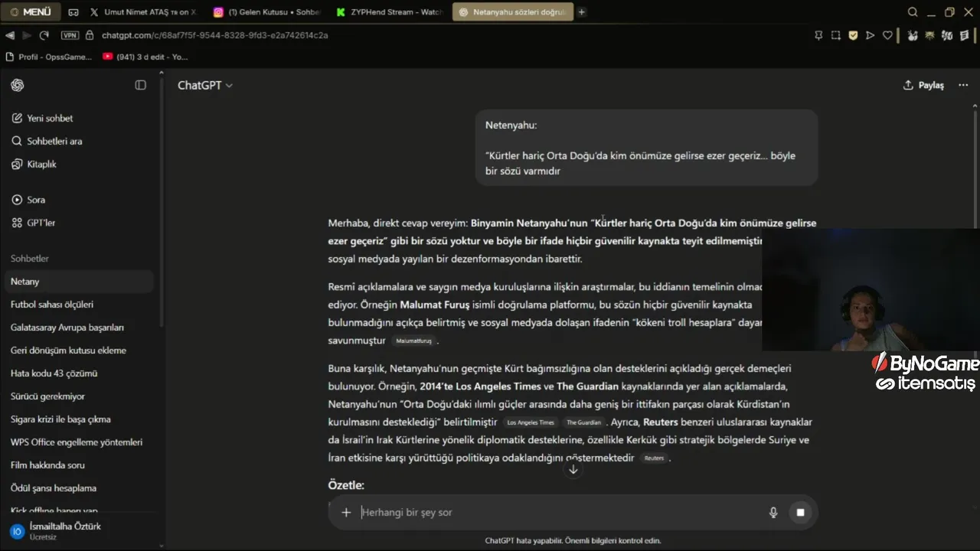Click the ad blocker shield icon
Screen dimensions: 980x551
(853, 35)
